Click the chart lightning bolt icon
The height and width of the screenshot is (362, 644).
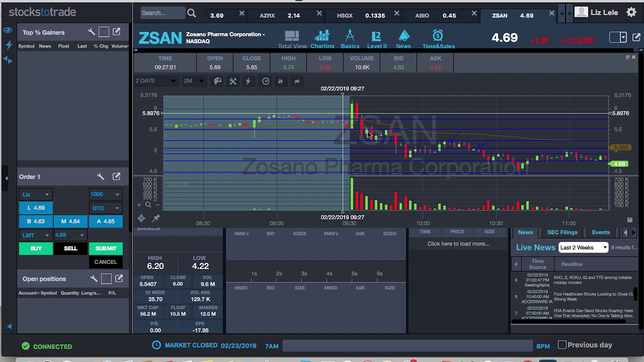pos(248,81)
